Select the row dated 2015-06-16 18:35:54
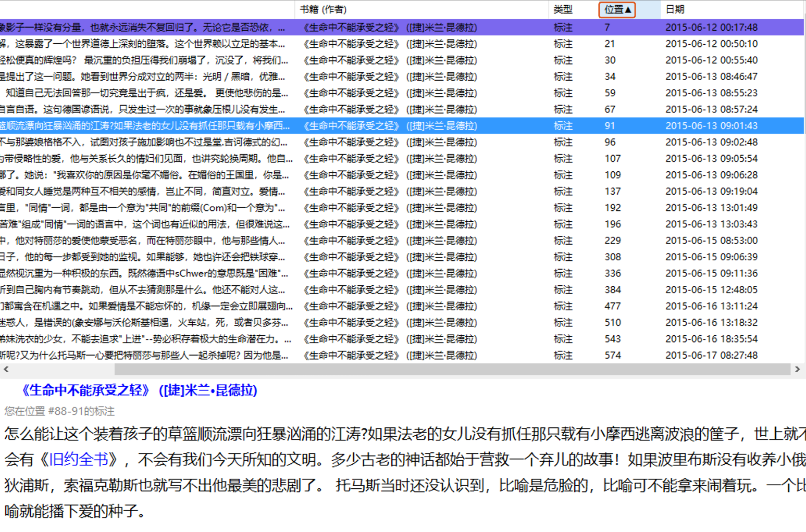 point(711,339)
